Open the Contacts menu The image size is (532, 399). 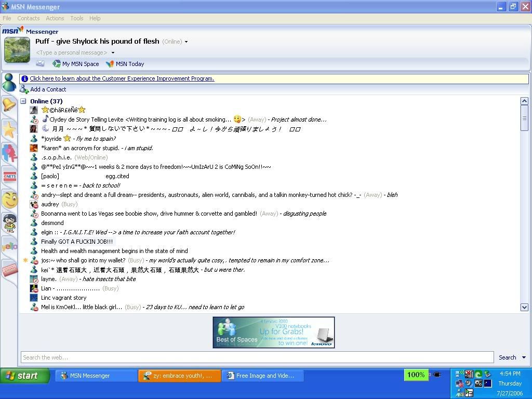click(29, 18)
